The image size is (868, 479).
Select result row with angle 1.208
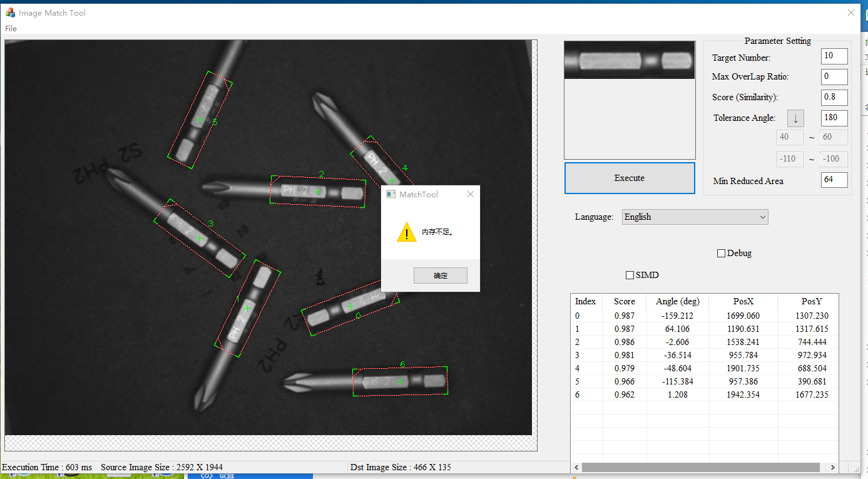click(x=705, y=395)
